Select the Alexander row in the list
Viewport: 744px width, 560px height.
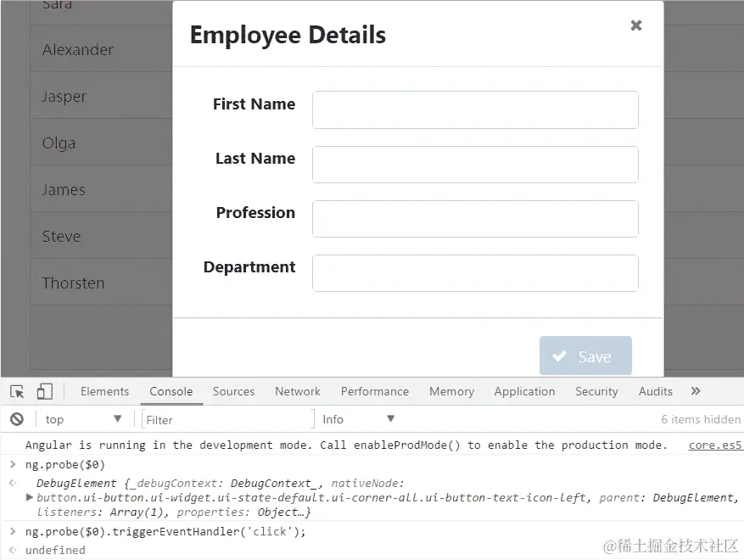click(x=101, y=49)
